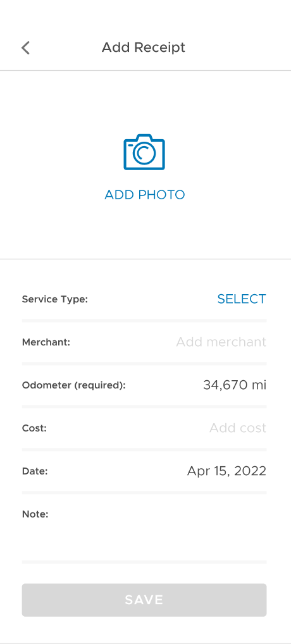Click the Cost label
Image resolution: width=291 pixels, height=644 pixels.
click(34, 428)
